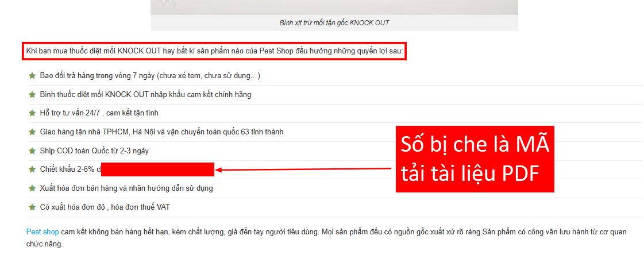Click the red-outlined paragraph about Pest Shop benefits
The image size is (644, 274).
click(x=214, y=52)
